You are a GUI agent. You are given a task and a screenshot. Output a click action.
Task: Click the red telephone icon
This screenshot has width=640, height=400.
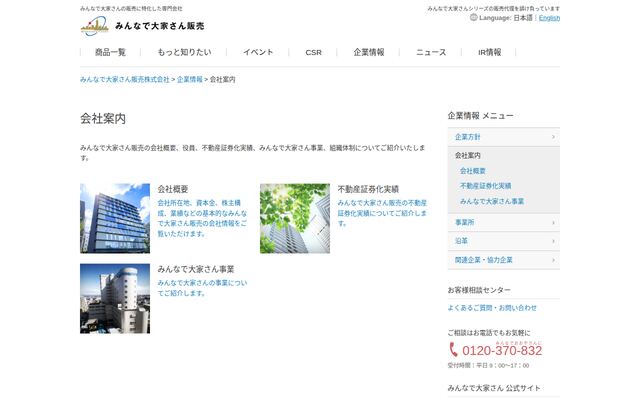[453, 350]
